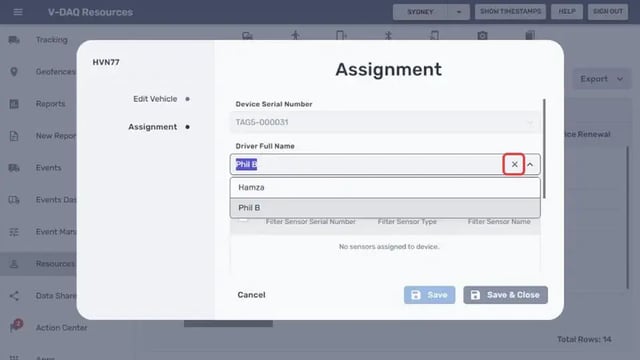Click the dialog vertical scrollbar

(x=544, y=149)
